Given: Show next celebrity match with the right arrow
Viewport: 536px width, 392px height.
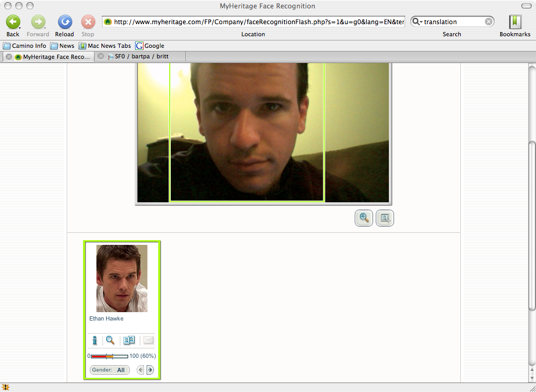Looking at the screenshot, I should click(x=150, y=370).
